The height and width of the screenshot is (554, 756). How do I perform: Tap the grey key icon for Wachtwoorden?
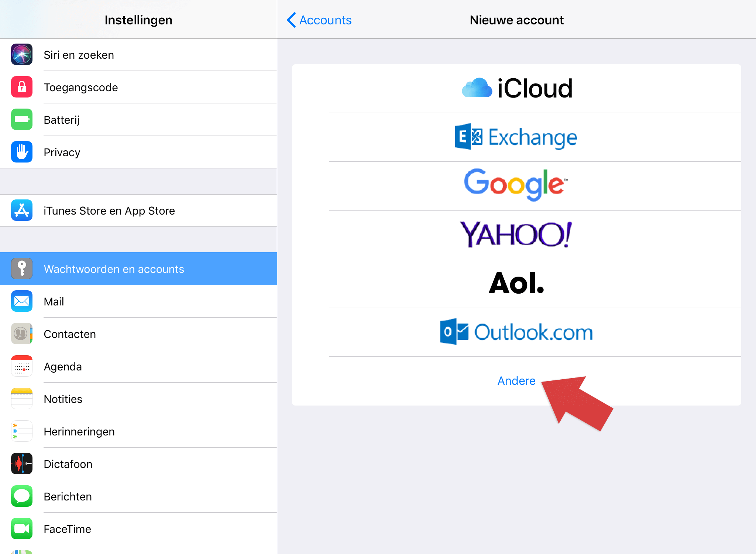click(22, 269)
